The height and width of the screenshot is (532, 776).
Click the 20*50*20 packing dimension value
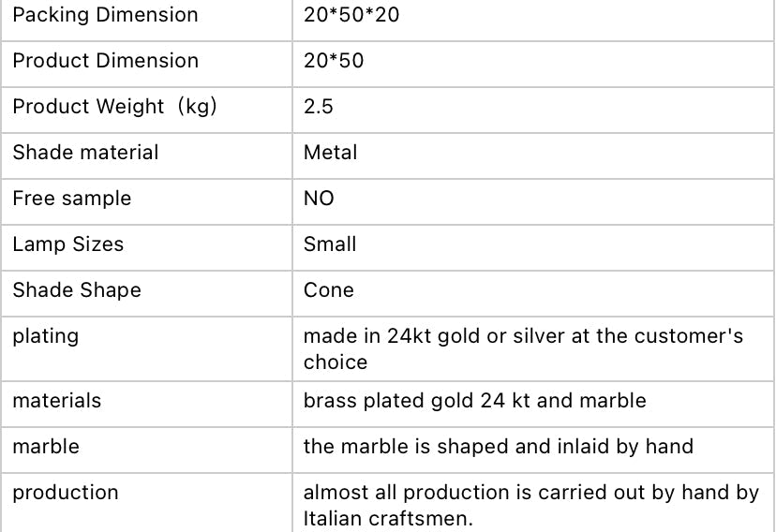351,15
